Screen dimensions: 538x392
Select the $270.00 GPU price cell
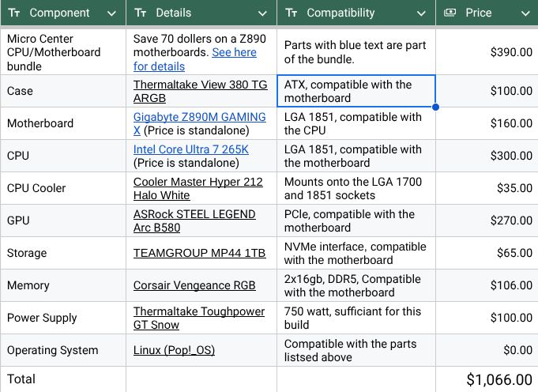(487, 220)
